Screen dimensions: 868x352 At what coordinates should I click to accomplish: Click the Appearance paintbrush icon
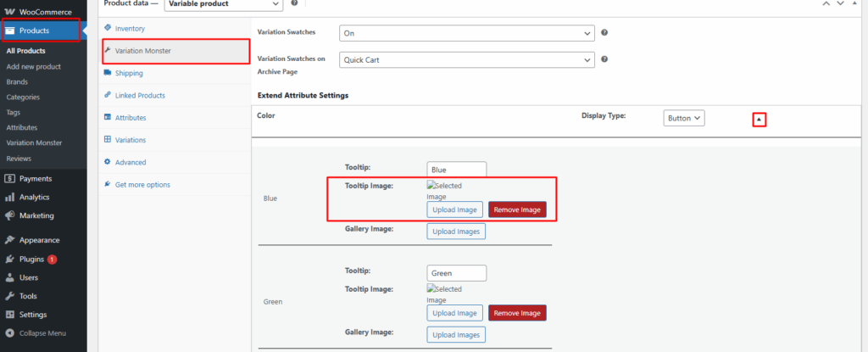(x=9, y=240)
